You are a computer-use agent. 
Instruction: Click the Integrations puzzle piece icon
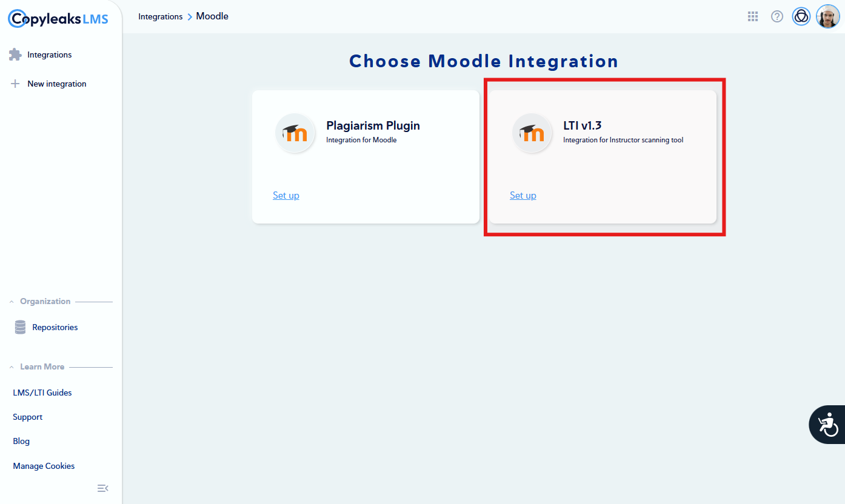click(15, 55)
